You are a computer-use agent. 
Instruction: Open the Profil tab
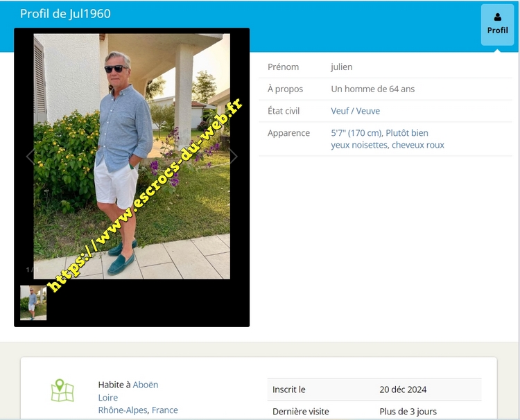(x=497, y=25)
